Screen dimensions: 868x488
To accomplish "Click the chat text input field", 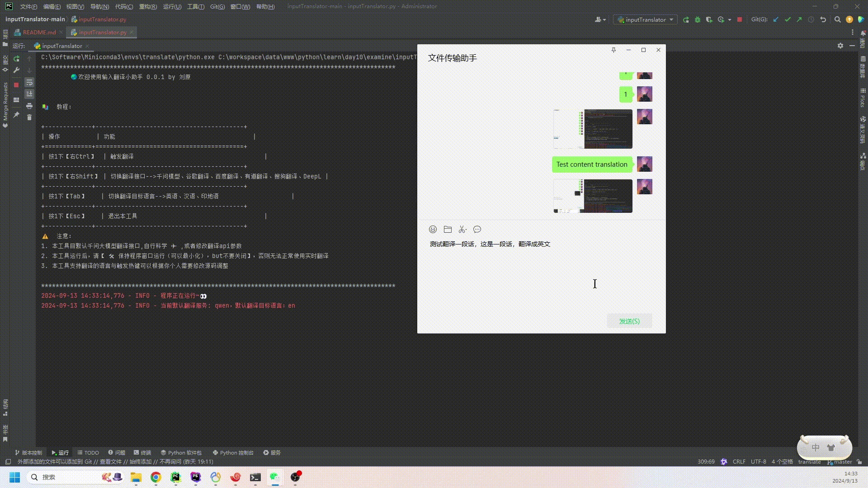I will coord(541,274).
